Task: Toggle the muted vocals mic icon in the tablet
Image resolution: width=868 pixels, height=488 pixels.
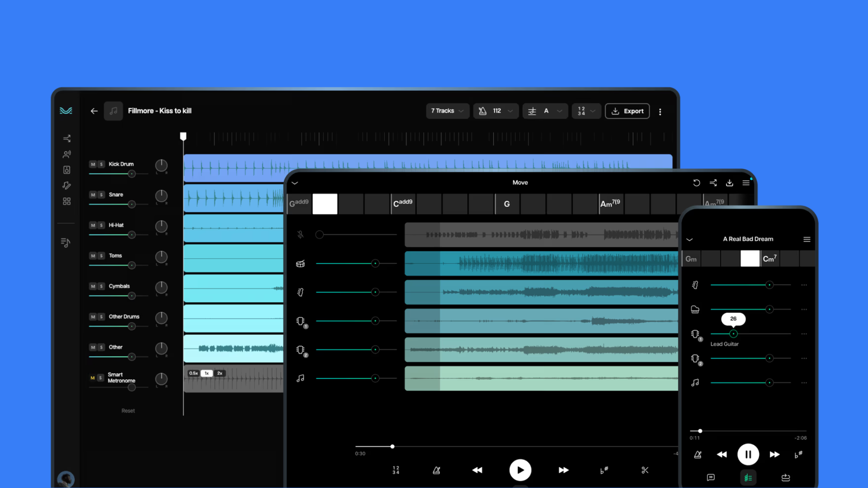Action: (x=300, y=235)
